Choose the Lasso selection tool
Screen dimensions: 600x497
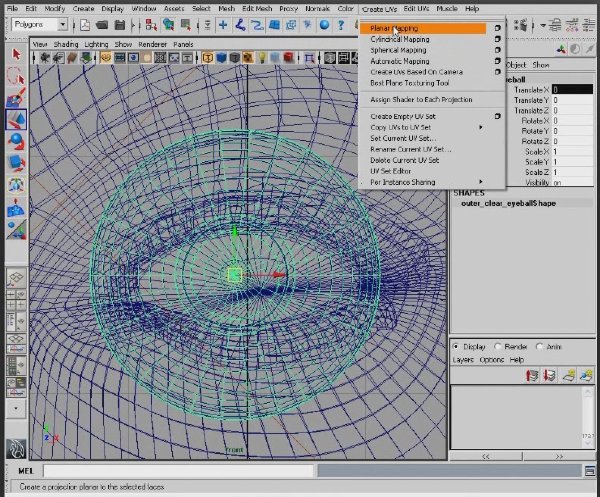pyautogui.click(x=16, y=75)
